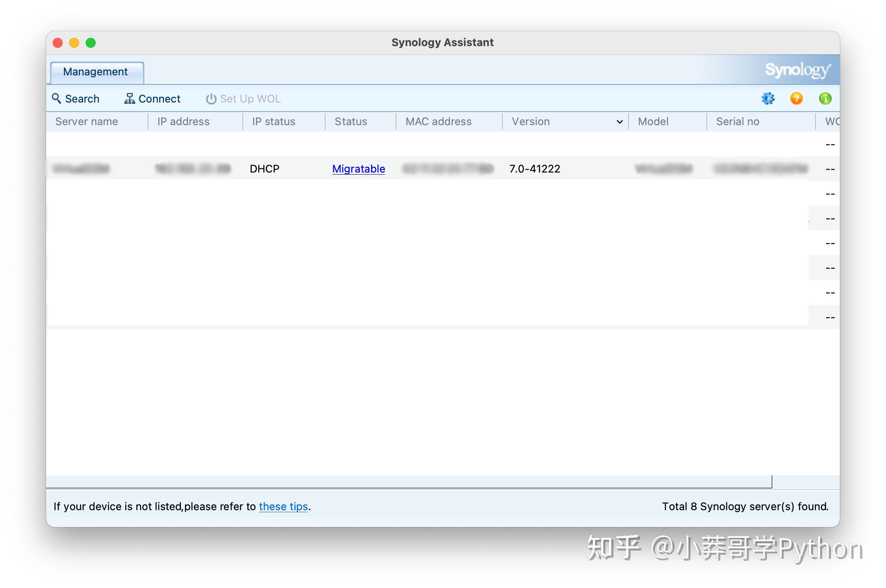Select the 7.0-41222 version cell
This screenshot has height=588, width=886.
[534, 169]
